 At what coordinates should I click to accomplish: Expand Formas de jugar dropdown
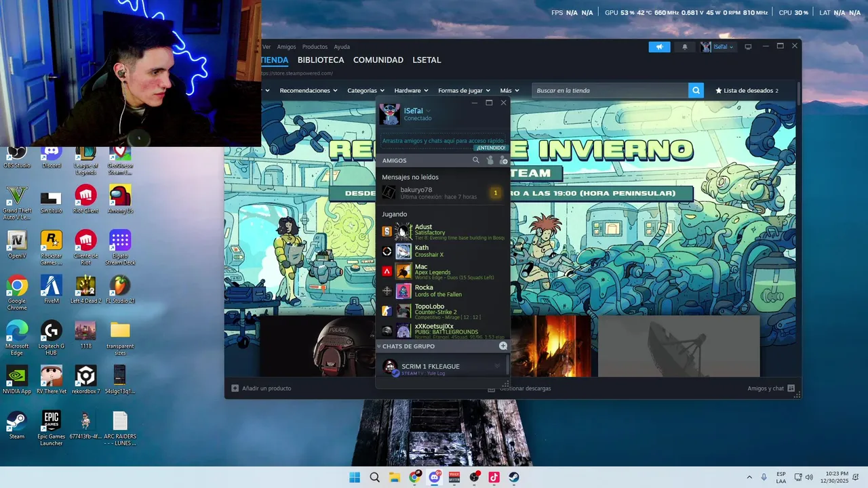click(464, 90)
